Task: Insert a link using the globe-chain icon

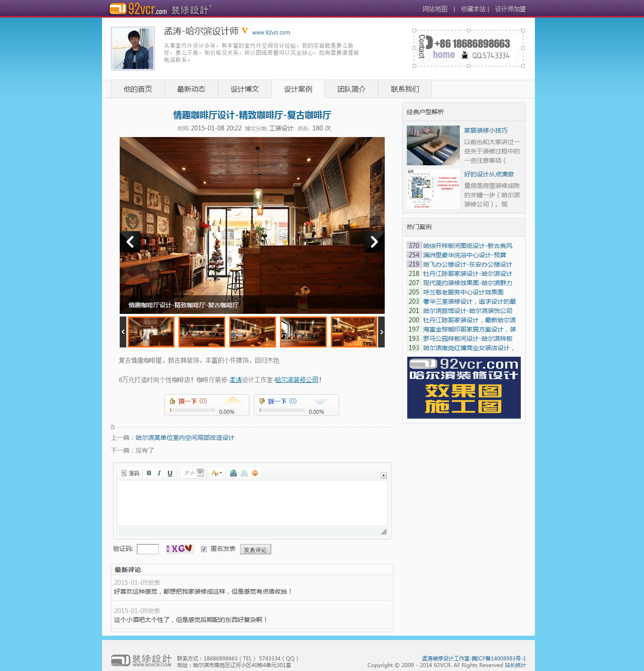Action: 233,473
